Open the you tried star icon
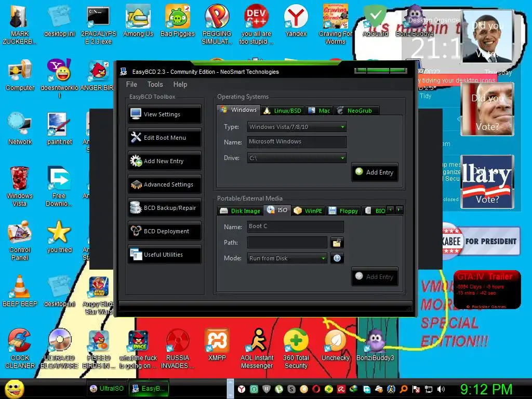Screen dimensions: 532x399 [59, 237]
